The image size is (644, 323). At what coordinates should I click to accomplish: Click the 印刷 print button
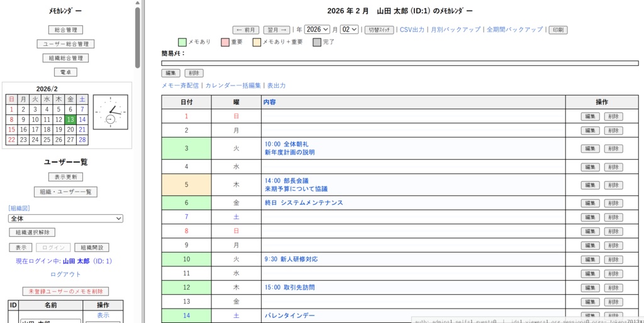[x=558, y=30]
